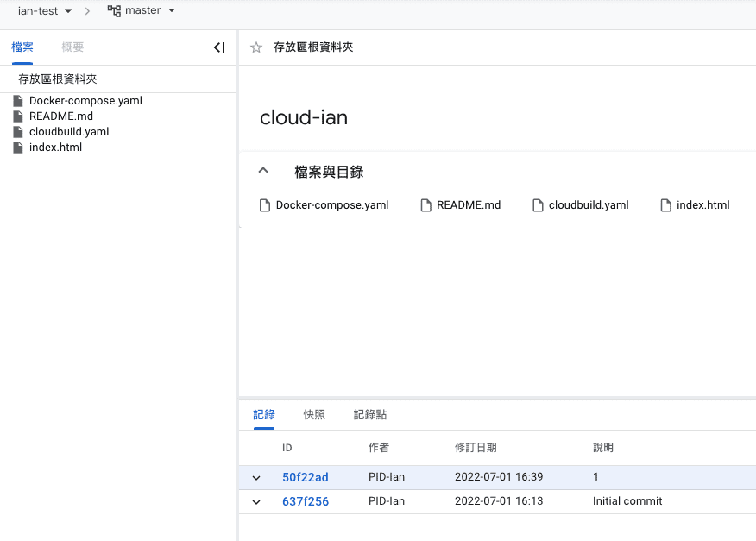756x541 pixels.
Task: Click the repository icon beside master branch
Action: pyautogui.click(x=115, y=11)
